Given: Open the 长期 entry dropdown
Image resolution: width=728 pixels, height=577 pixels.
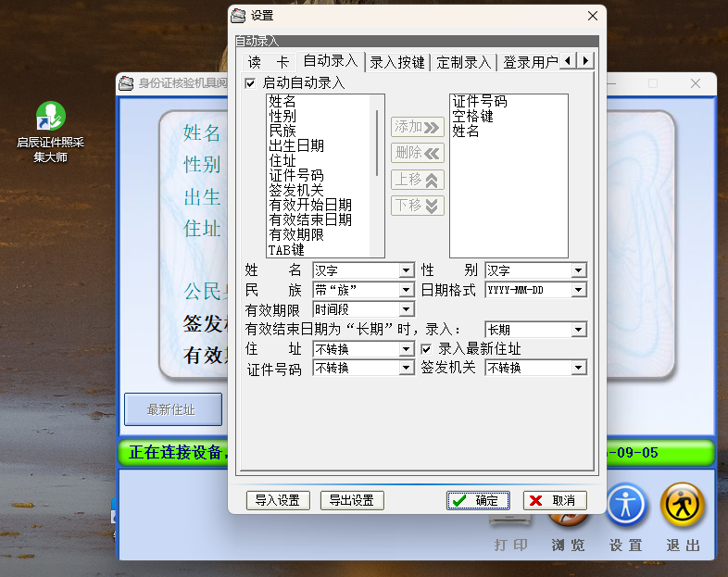Looking at the screenshot, I should pyautogui.click(x=579, y=330).
